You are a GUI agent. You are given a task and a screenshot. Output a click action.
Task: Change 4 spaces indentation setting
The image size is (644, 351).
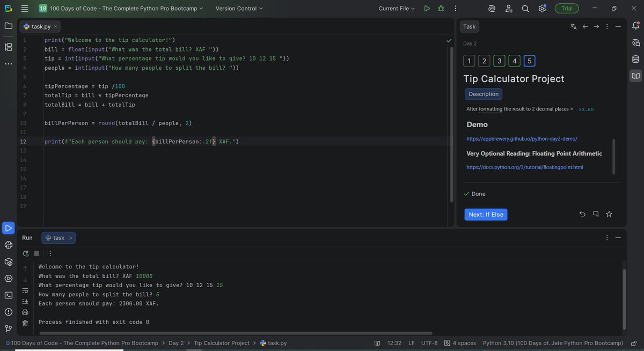[460, 343]
